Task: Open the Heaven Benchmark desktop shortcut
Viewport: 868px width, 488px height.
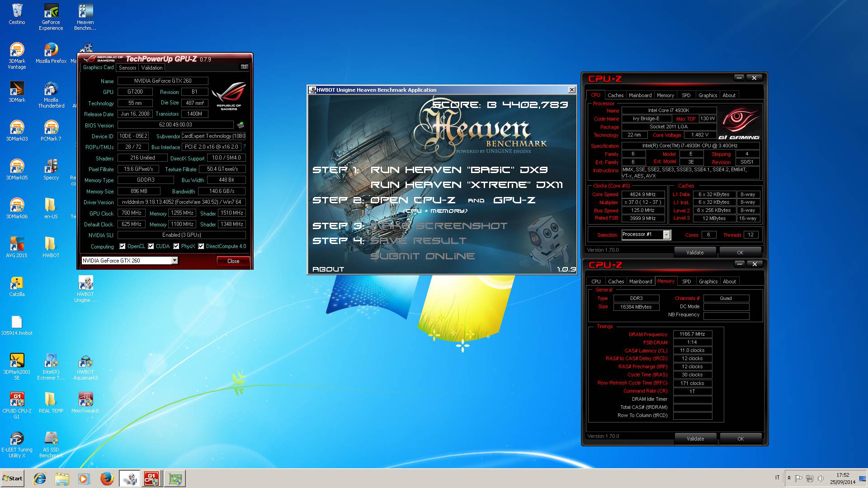Action: tap(85, 17)
